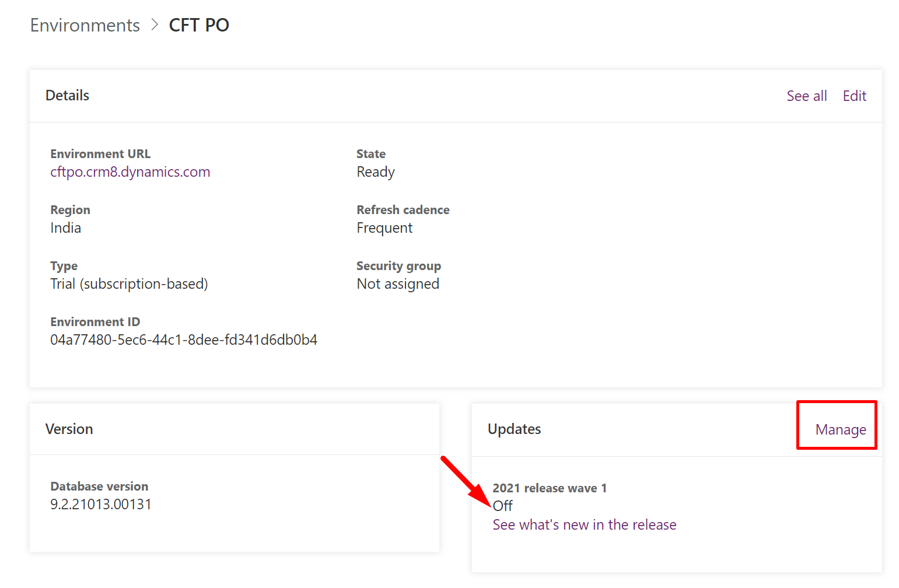
Task: Click Manage in the Updates card
Action: pos(840,430)
